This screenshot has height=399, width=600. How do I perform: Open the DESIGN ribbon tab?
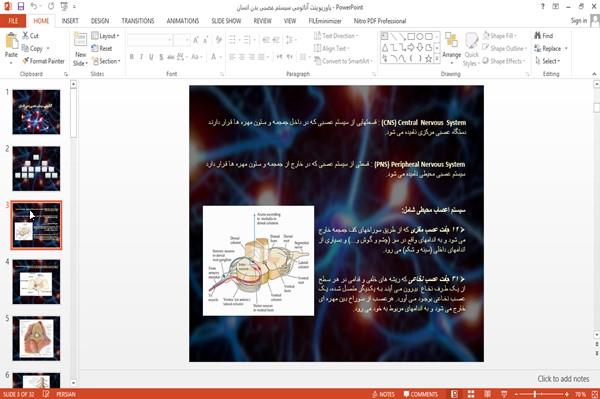pyautogui.click(x=100, y=21)
